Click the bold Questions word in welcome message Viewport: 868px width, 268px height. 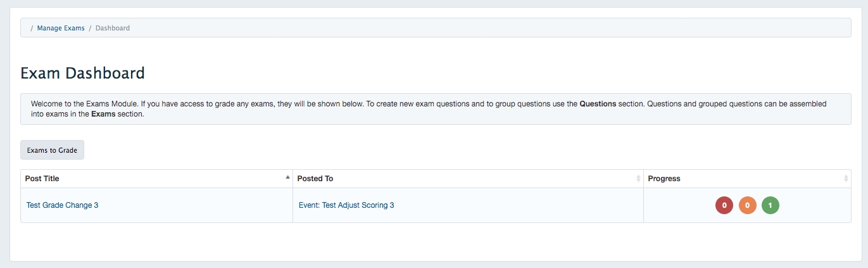598,103
